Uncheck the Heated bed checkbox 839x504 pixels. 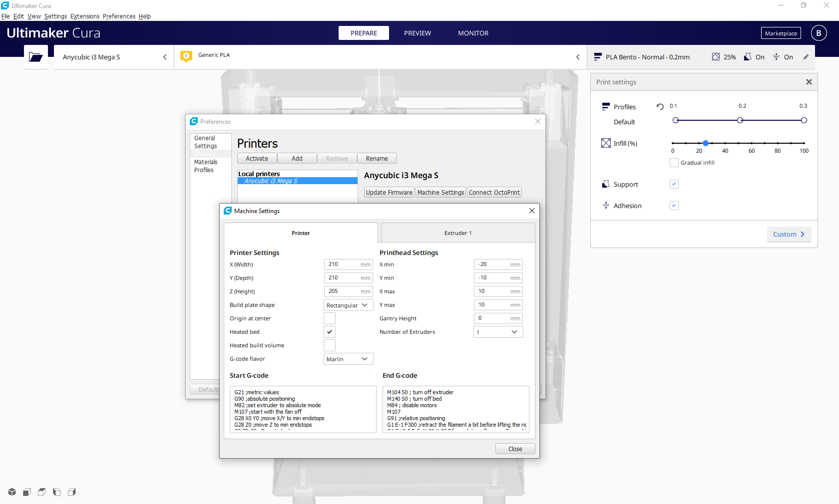tap(330, 332)
